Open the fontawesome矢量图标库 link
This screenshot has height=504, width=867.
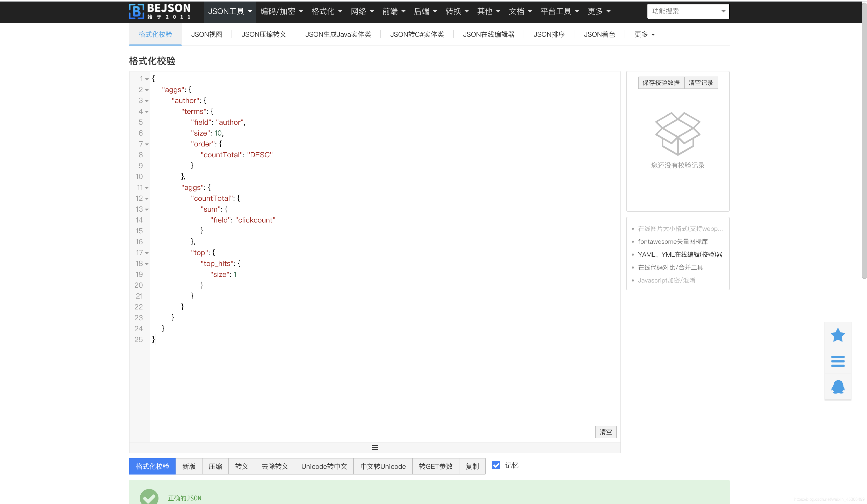pos(673,241)
